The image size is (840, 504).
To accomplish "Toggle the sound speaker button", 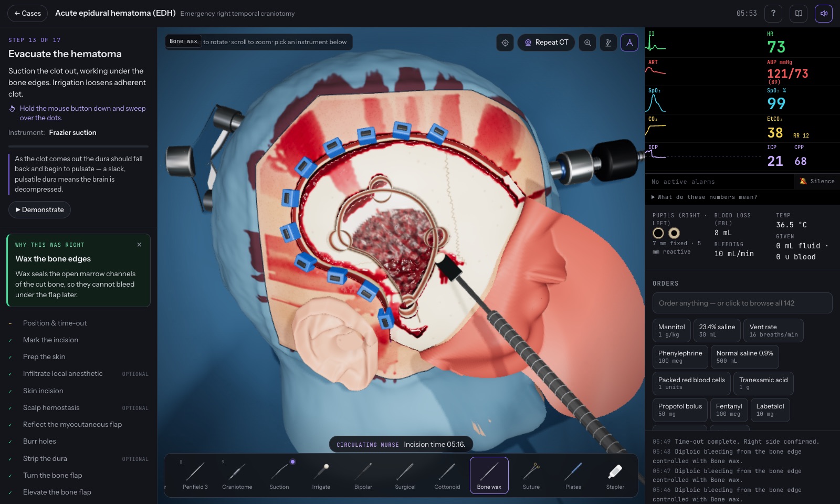I will pyautogui.click(x=824, y=13).
